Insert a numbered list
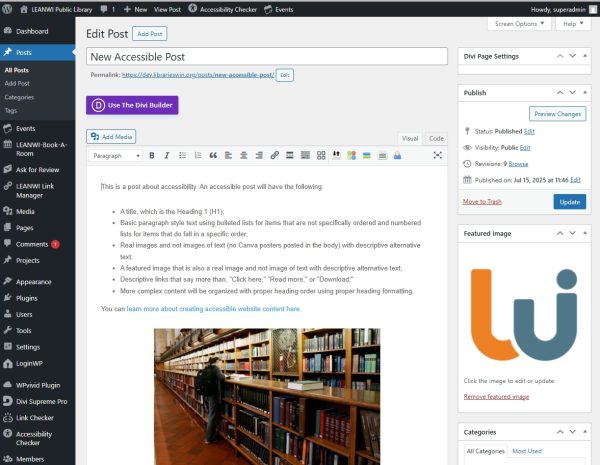 tap(198, 155)
